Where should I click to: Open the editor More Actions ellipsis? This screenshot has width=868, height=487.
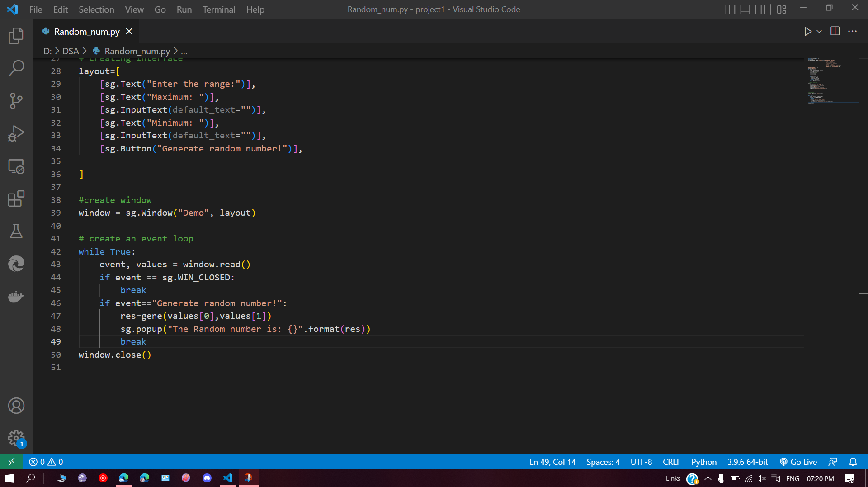[x=852, y=31]
